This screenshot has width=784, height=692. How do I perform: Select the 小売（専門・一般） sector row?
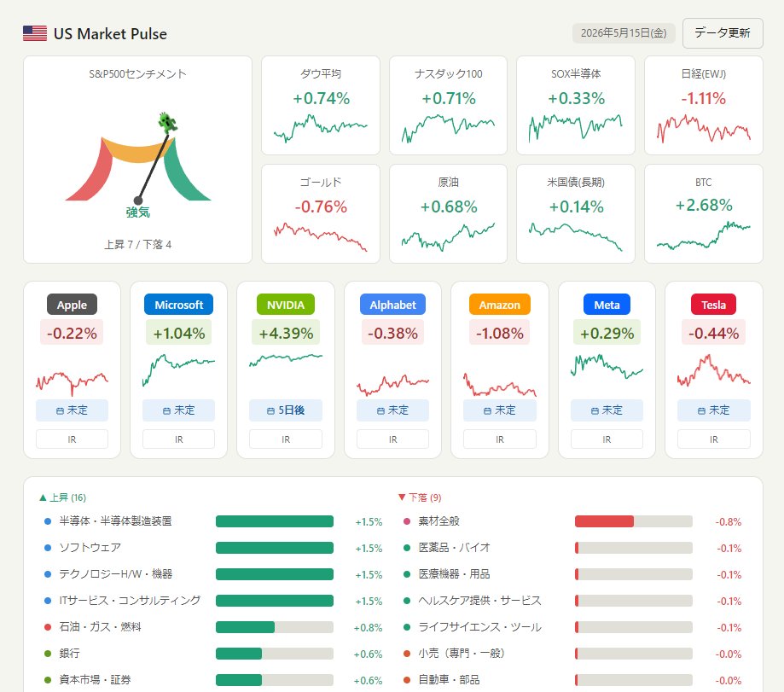(x=572, y=654)
